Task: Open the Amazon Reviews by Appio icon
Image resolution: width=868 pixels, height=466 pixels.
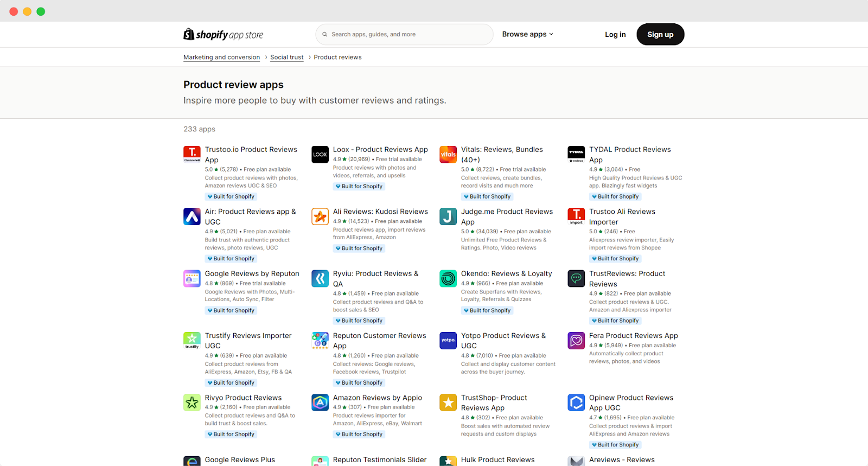Action: [x=320, y=403]
